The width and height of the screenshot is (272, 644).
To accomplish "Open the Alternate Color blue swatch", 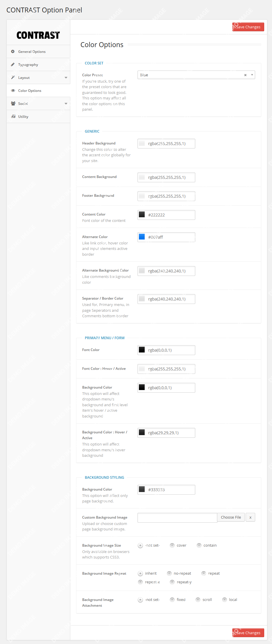I will point(142,237).
